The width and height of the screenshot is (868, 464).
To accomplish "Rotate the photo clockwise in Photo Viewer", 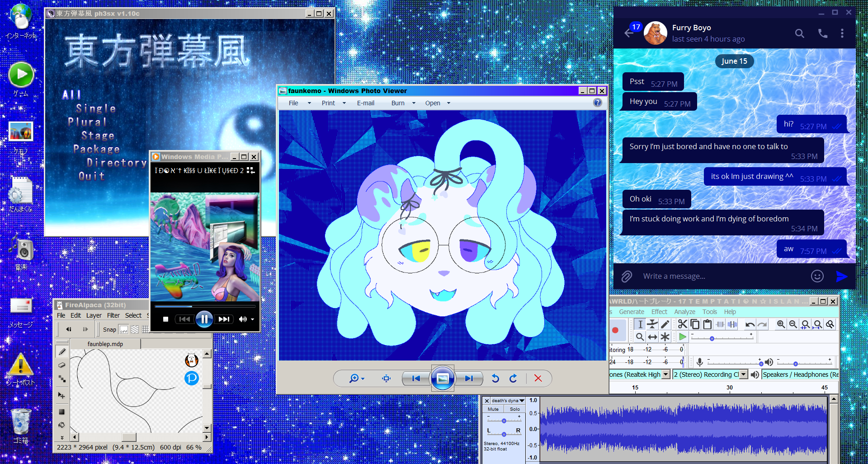I will (513, 378).
